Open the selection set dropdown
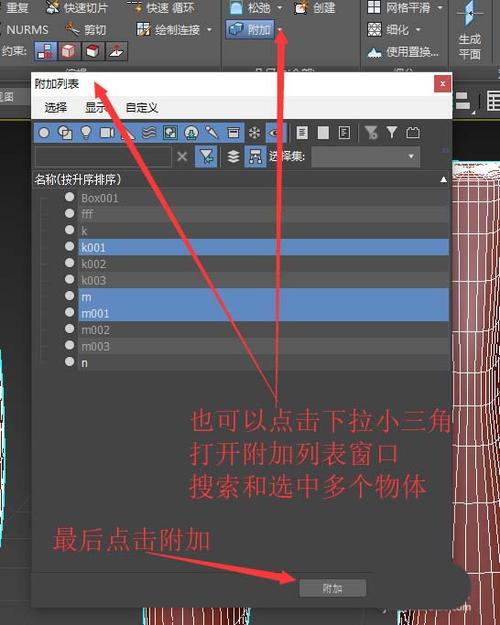 point(365,157)
